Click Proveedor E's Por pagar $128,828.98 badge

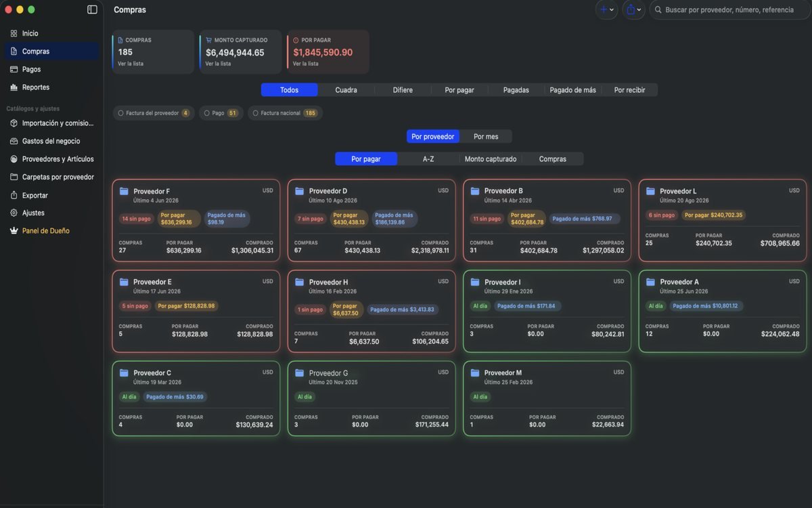coord(186,306)
